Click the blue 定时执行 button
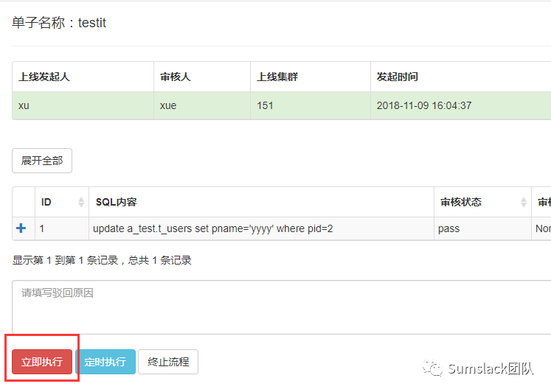 click(x=105, y=362)
